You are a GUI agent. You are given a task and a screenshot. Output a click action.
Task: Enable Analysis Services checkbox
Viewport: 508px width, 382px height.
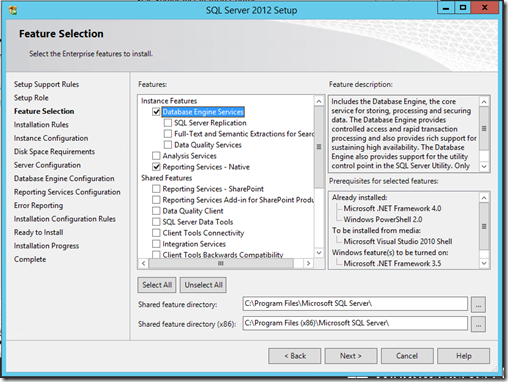(x=156, y=156)
